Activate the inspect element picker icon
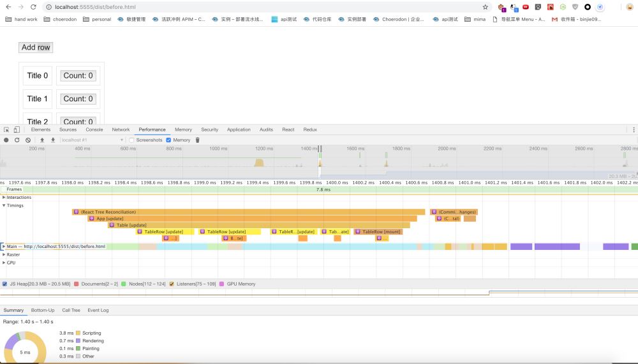The image size is (638, 364). (6, 129)
